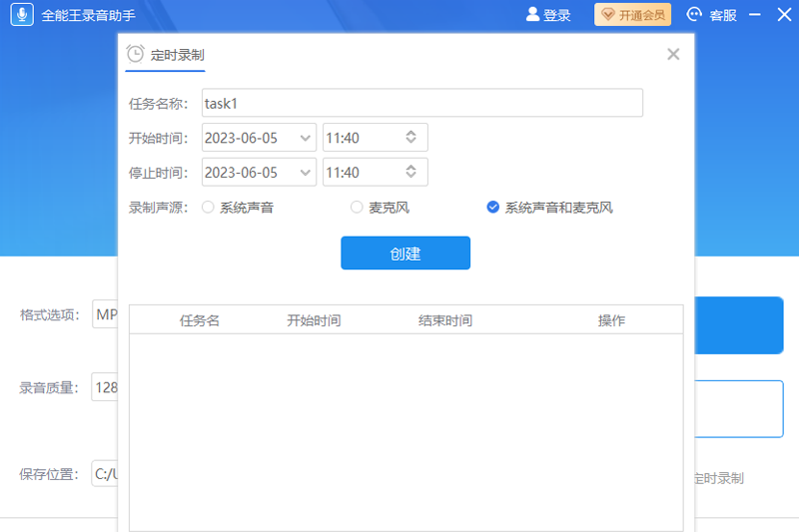This screenshot has height=532, width=799.
Task: Close the scheduled recording dialog
Action: point(673,55)
